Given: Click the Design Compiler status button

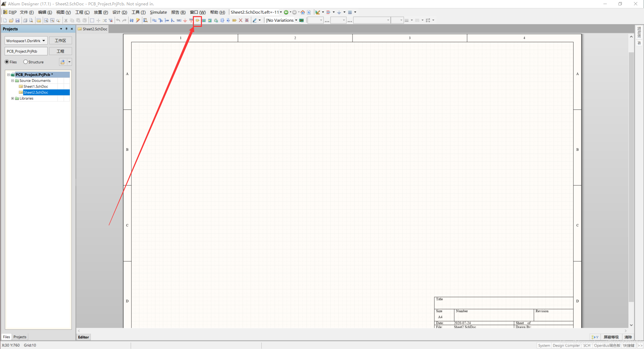Looking at the screenshot, I should pos(566,345).
